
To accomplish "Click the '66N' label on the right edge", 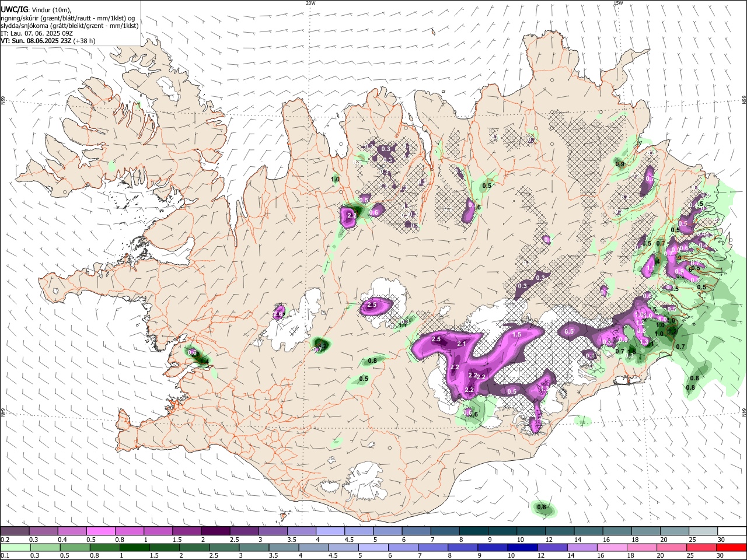I will (744, 100).
